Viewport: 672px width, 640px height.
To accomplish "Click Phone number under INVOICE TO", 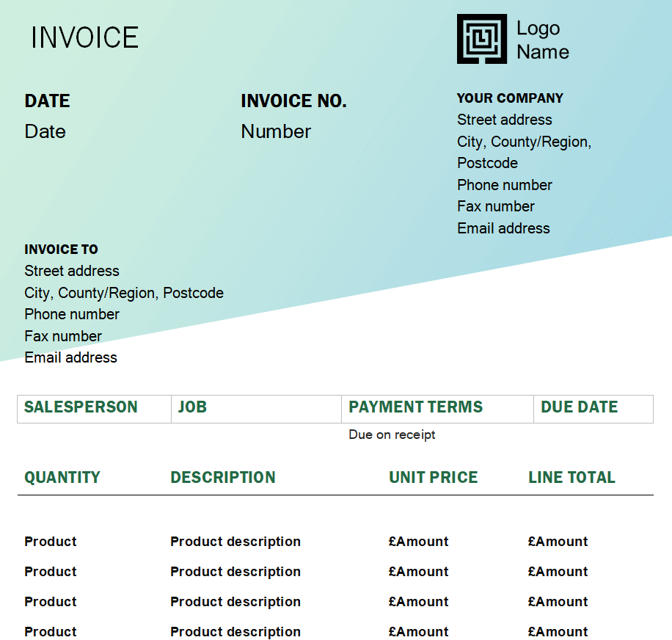I will click(x=72, y=314).
